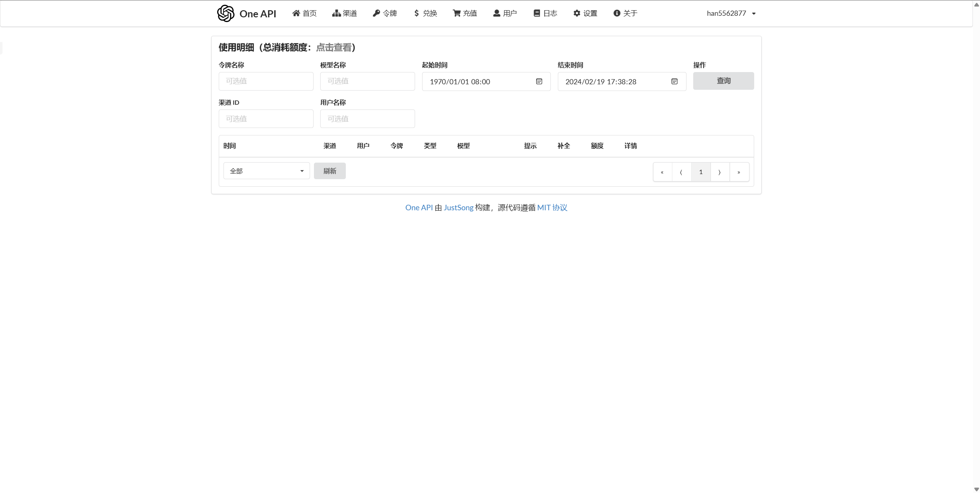Click the 起始时间 date field
The width and height of the screenshot is (980, 493).
(x=486, y=82)
